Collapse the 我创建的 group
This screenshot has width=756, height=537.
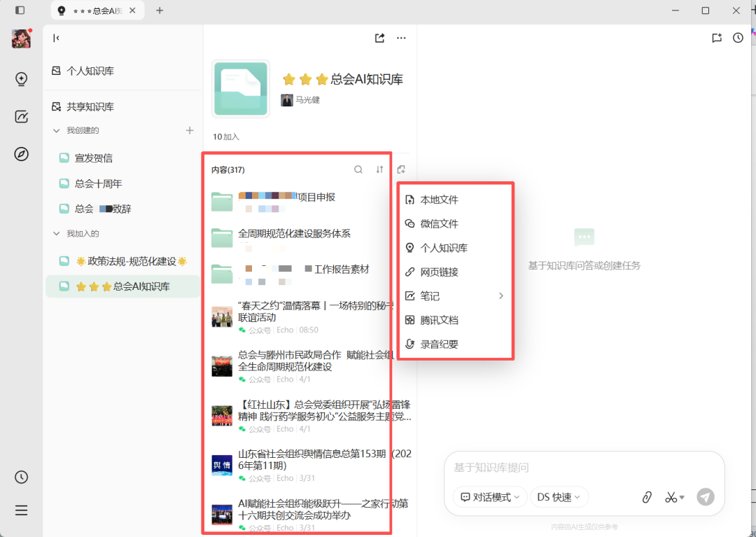(57, 131)
